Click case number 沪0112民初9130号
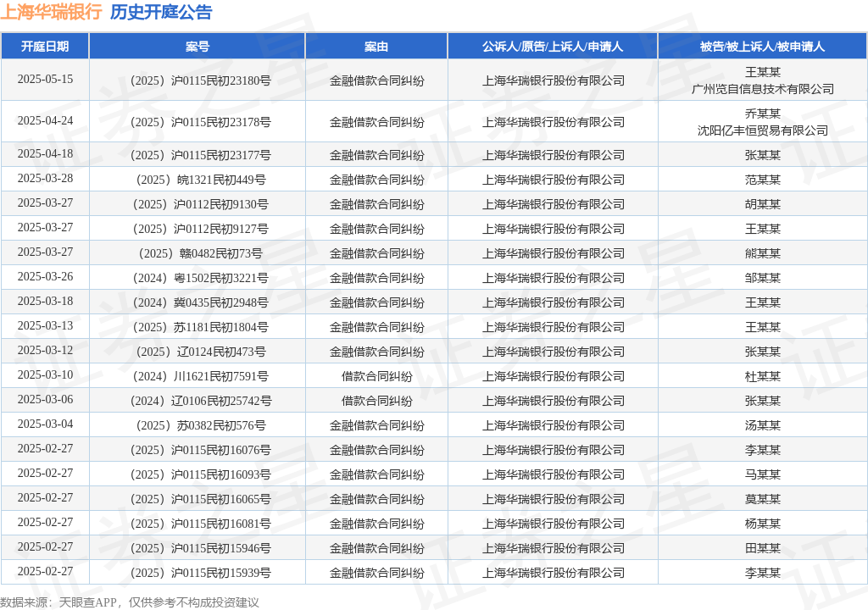This screenshot has height=610, width=868. point(200,204)
